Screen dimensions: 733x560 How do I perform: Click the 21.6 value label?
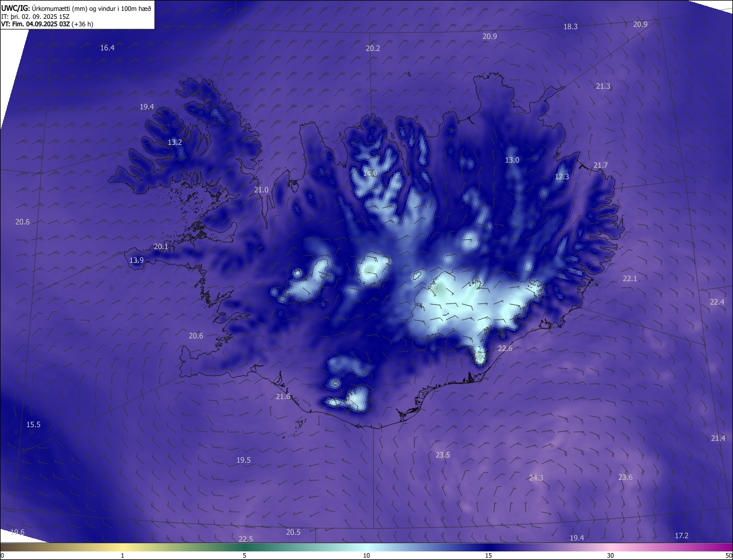[283, 397]
